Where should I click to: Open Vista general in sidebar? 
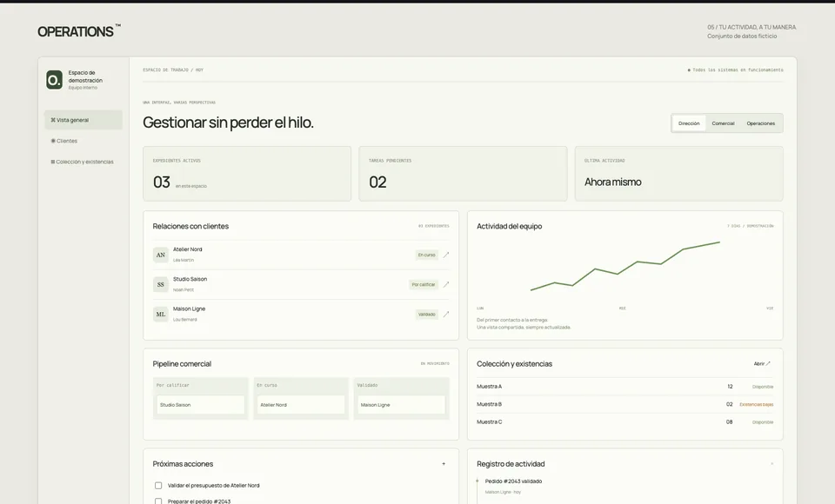point(83,120)
